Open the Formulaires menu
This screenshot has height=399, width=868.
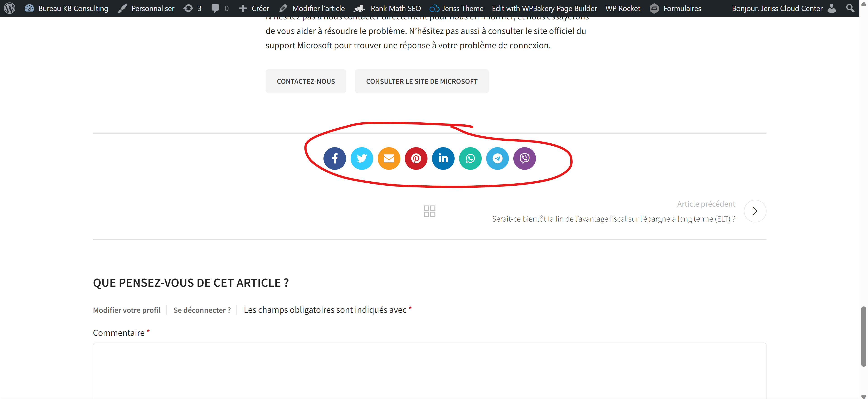pyautogui.click(x=675, y=8)
